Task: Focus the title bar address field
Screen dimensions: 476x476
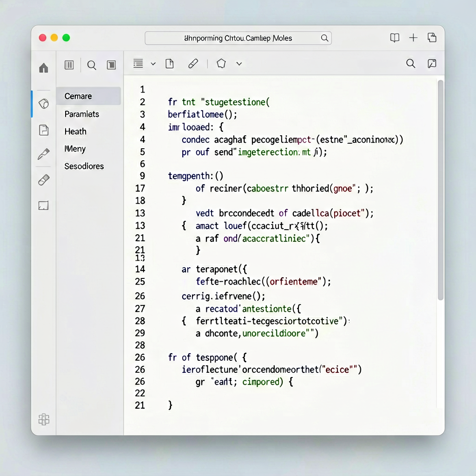Action: pyautogui.click(x=238, y=38)
